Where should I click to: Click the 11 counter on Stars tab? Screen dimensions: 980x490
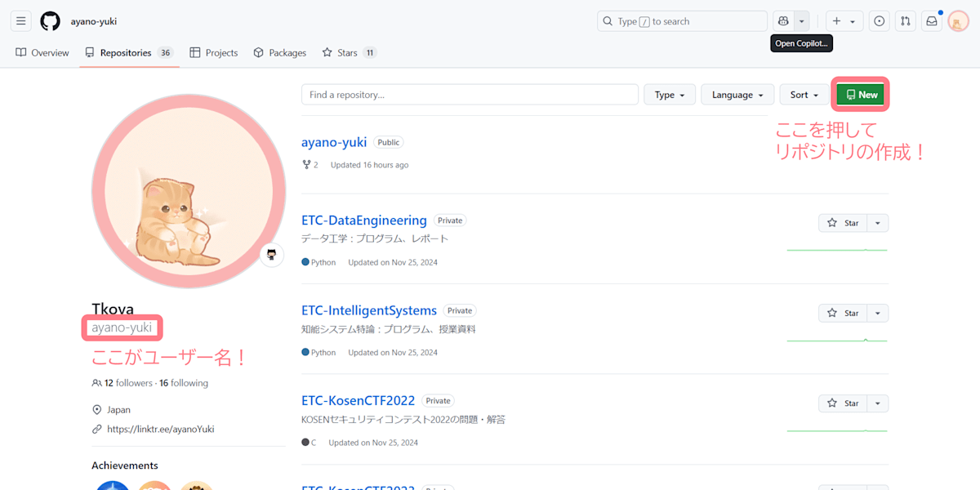click(x=370, y=52)
